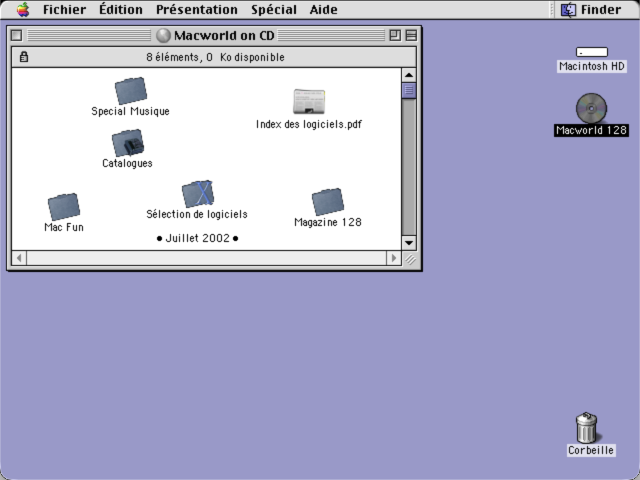Click the 'Juillet 2002' label text
Screen dimensions: 640x480
tap(198, 238)
